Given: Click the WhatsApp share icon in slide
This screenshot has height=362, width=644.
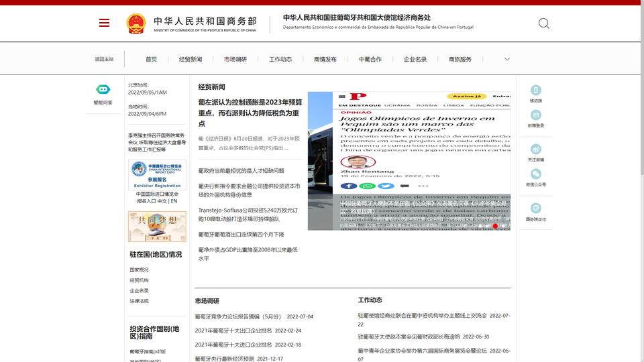Looking at the screenshot, I should 367,186.
